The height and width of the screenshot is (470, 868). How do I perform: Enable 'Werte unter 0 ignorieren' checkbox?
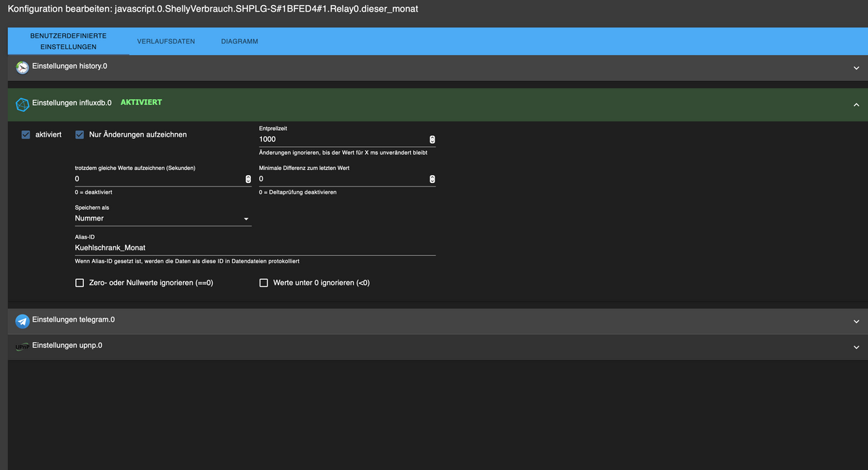(264, 283)
